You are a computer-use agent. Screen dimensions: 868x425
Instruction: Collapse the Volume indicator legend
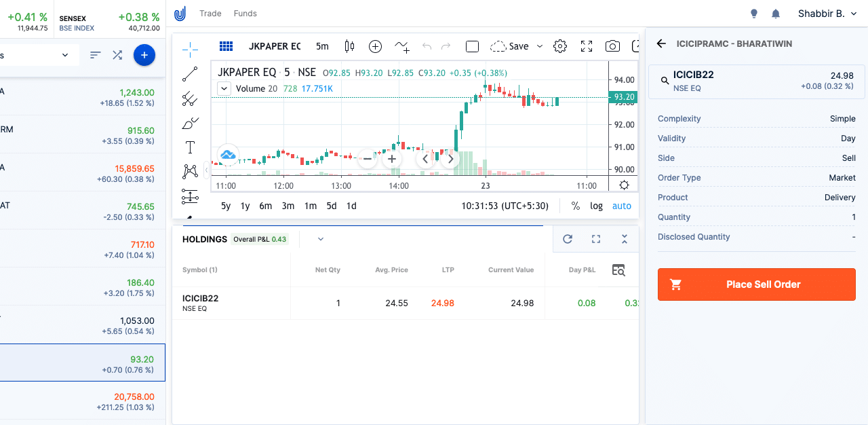(224, 88)
